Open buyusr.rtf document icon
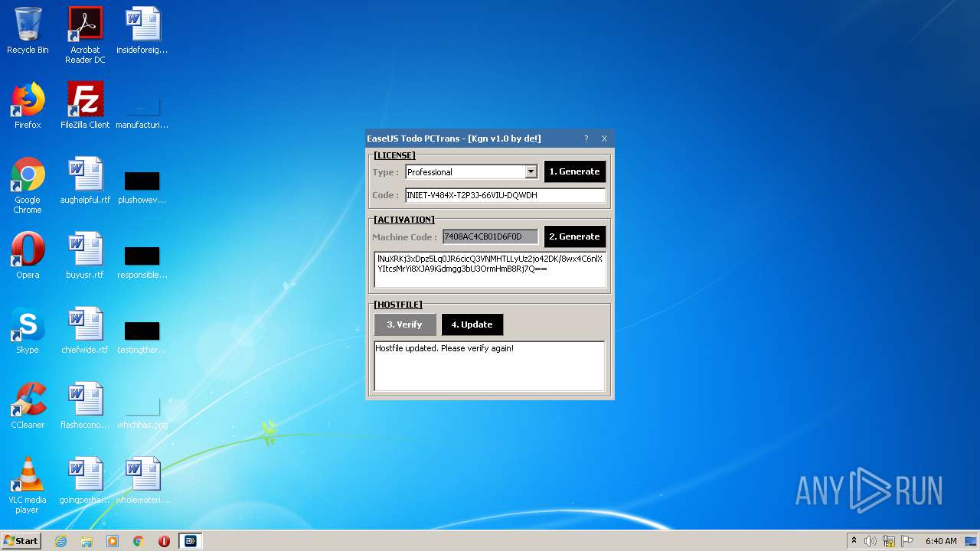The width and height of the screenshot is (980, 551). point(85,256)
